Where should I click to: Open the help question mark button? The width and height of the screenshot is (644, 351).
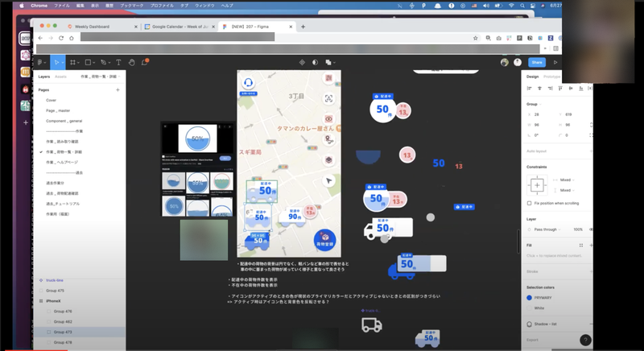[x=585, y=340]
